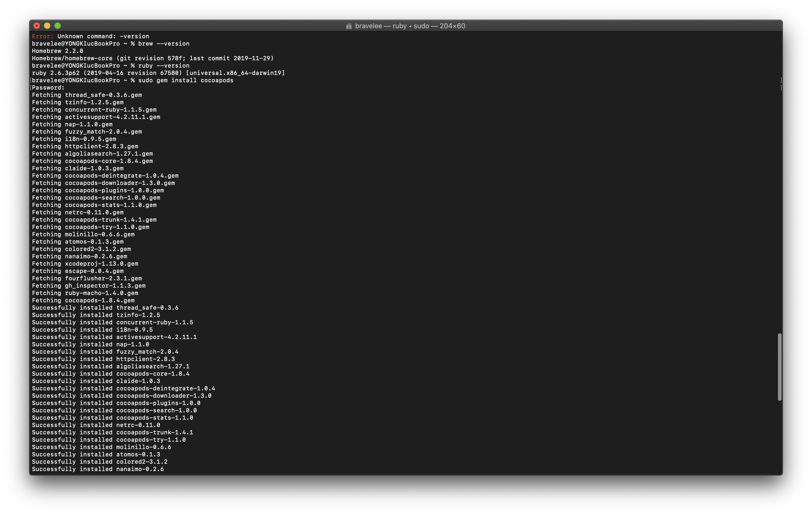
Task: Click the 'Homebrew 2.2.0' output line
Action: [57, 51]
